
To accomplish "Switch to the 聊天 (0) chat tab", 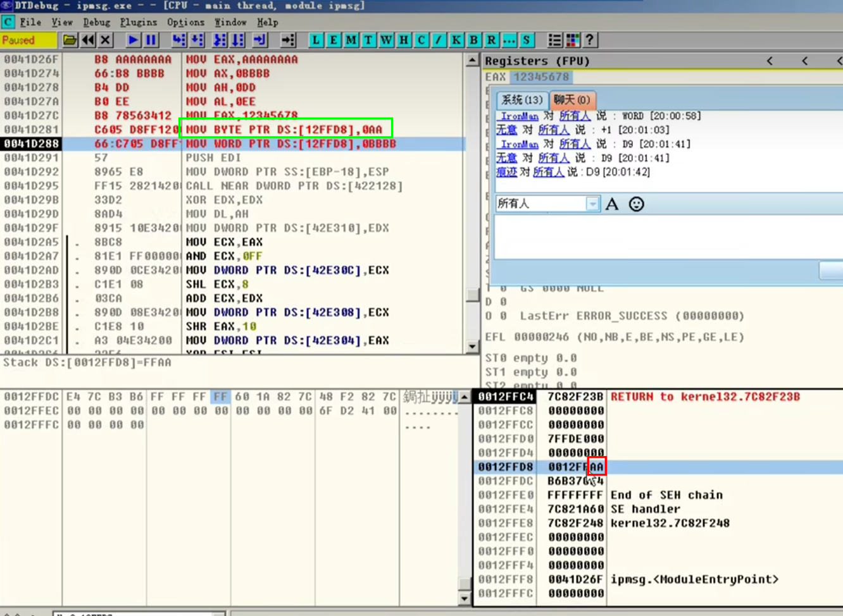I will pyautogui.click(x=571, y=100).
